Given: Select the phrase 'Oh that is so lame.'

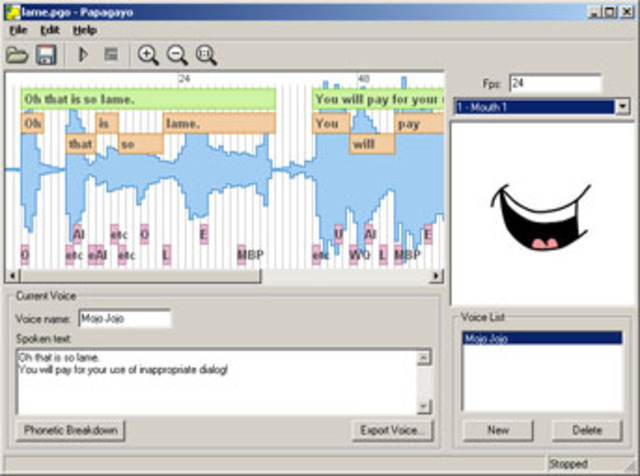Looking at the screenshot, I should pos(148,99).
